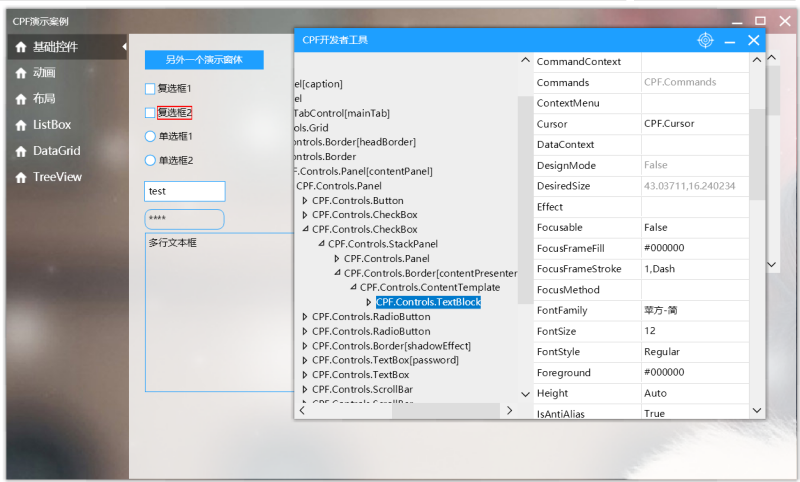
Task: Click the Cursor value CPF.Cursor
Action: 695,123
